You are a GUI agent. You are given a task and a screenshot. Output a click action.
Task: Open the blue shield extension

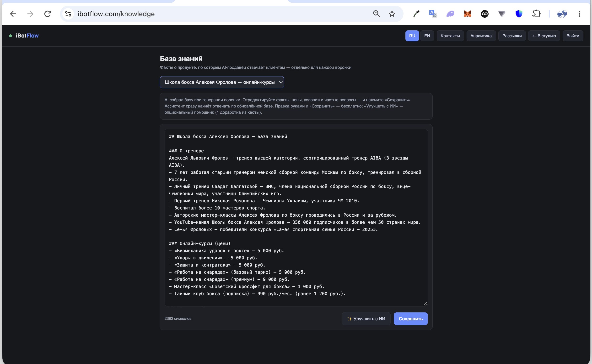point(519,14)
